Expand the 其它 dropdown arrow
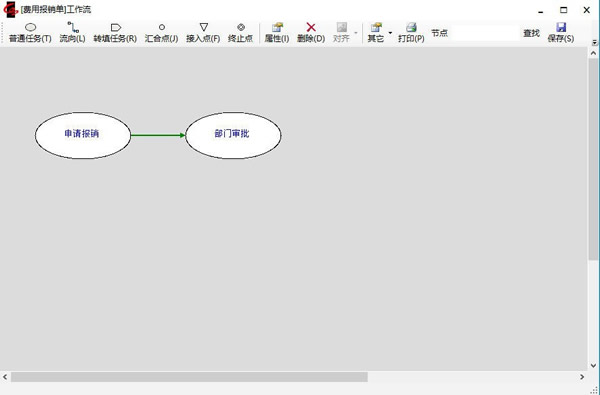 point(390,33)
